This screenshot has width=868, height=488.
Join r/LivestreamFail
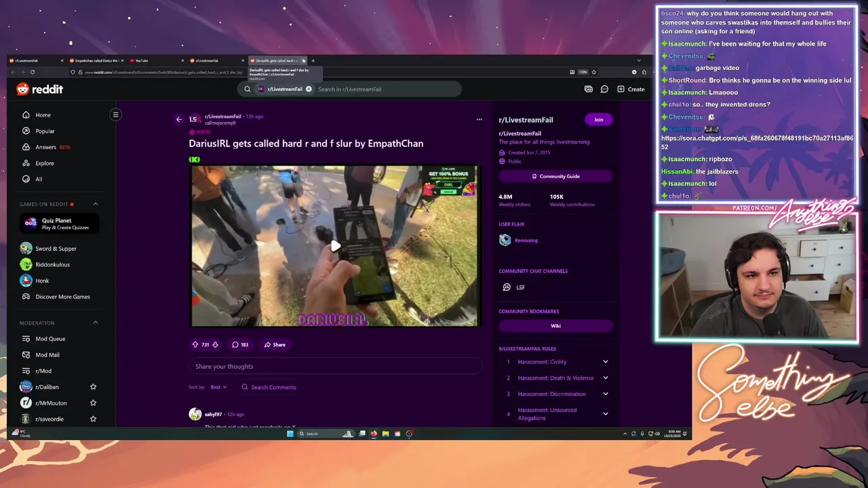pyautogui.click(x=599, y=119)
